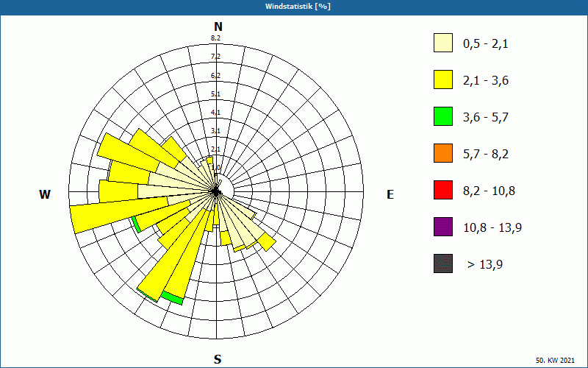Viewport: 588px width, 368px height.
Task: Click the W compass label
Action: 45,194
